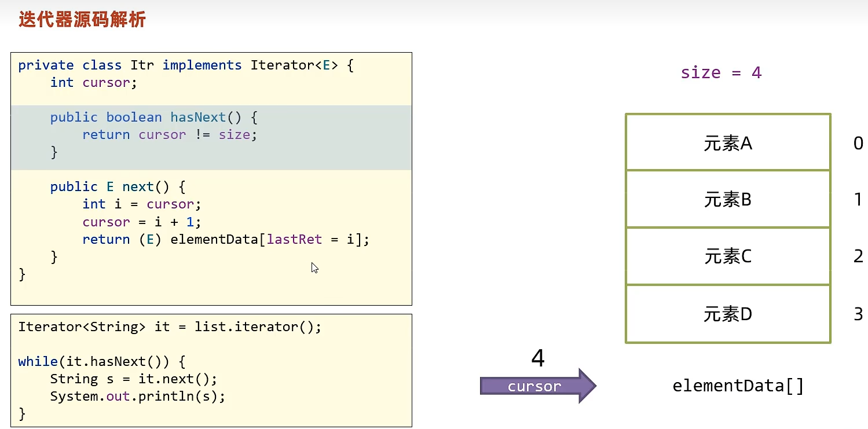Click the 'int cursor;' field declaration

tap(94, 83)
